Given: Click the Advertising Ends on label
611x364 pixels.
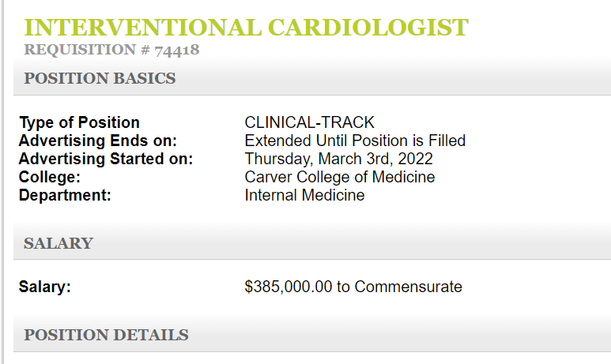Looking at the screenshot, I should click(x=97, y=141).
